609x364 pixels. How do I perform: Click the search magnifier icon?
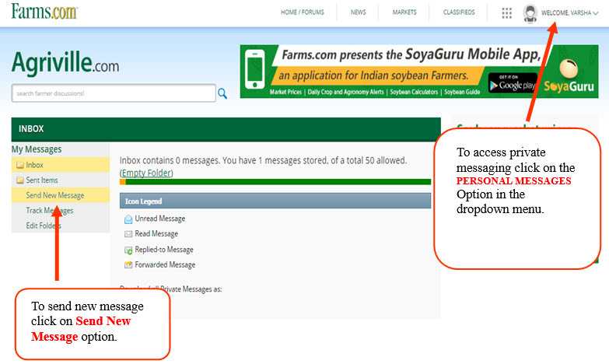[x=222, y=93]
